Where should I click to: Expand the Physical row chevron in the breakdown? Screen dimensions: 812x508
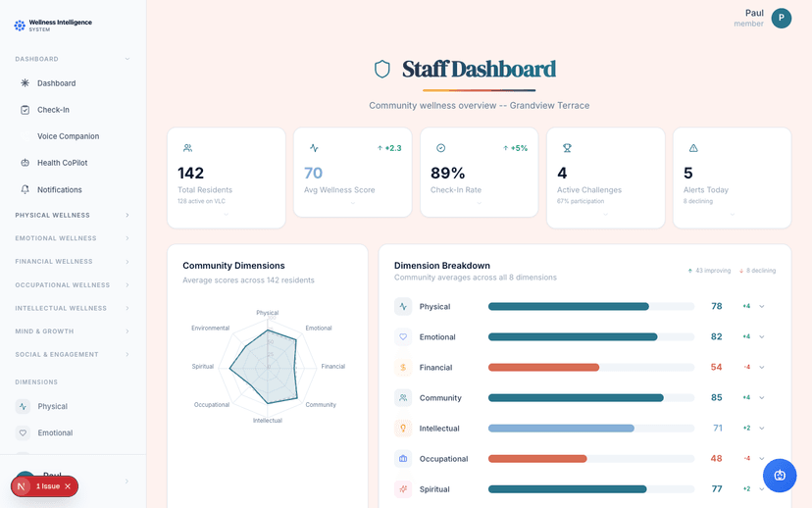[x=762, y=307]
